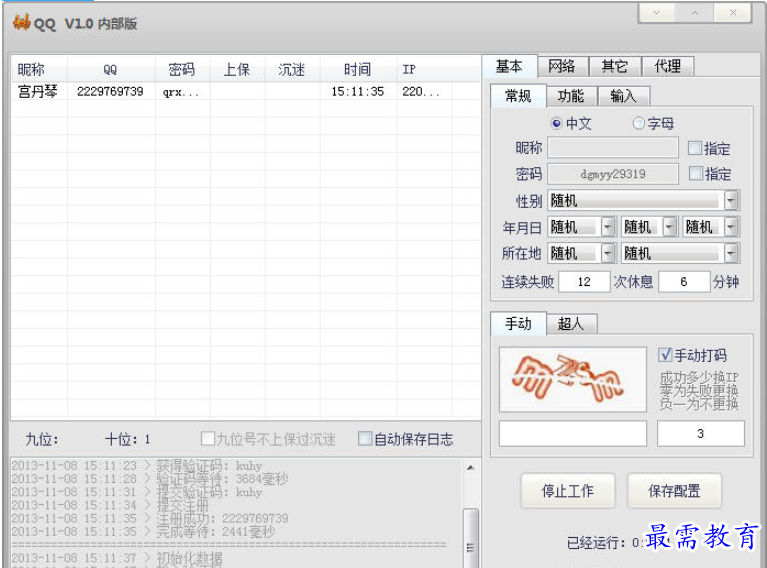Click the log scrollbar up arrow
The image size is (767, 568).
coord(470,467)
